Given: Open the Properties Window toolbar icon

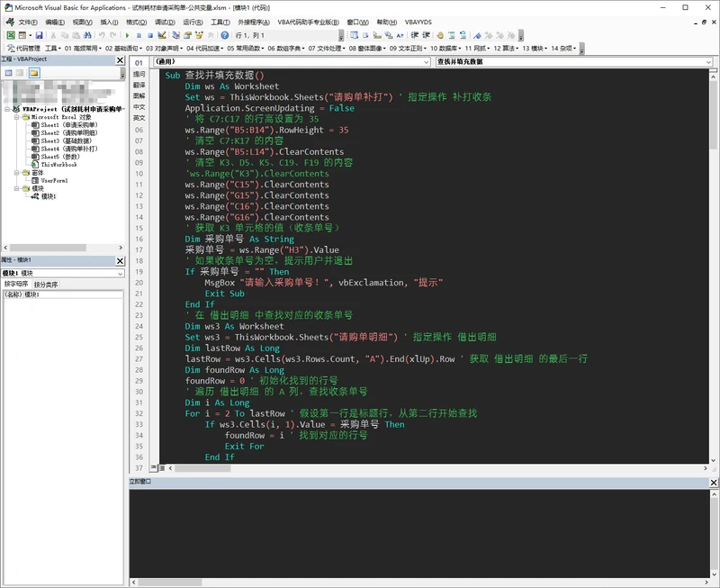Looking at the screenshot, I should coord(187,35).
